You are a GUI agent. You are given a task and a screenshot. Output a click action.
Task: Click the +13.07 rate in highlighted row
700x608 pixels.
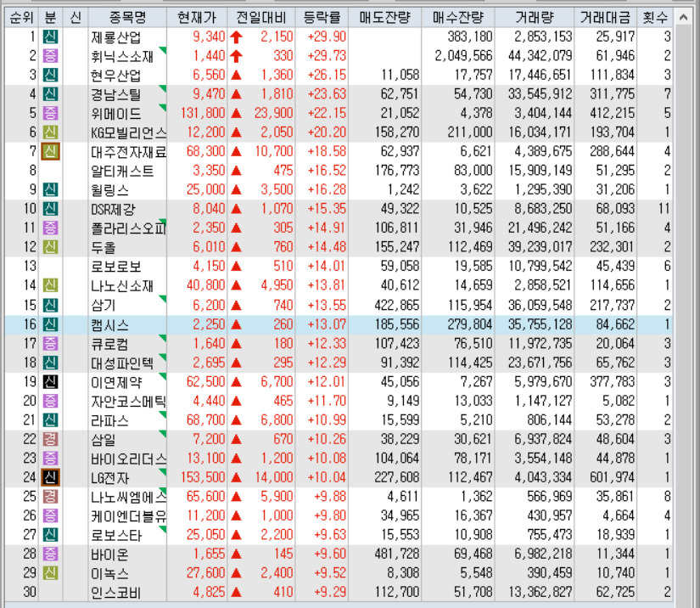(327, 324)
